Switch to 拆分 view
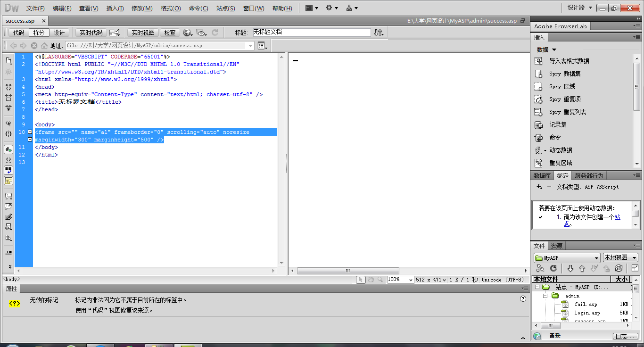This screenshot has width=644, height=347. (39, 33)
